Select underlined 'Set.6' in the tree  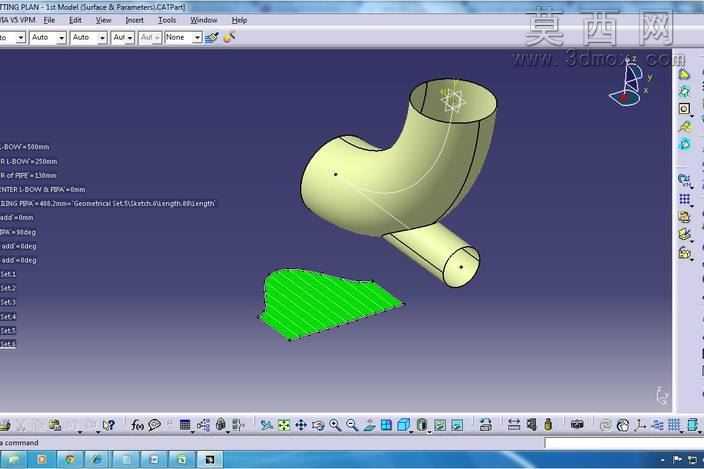8,344
